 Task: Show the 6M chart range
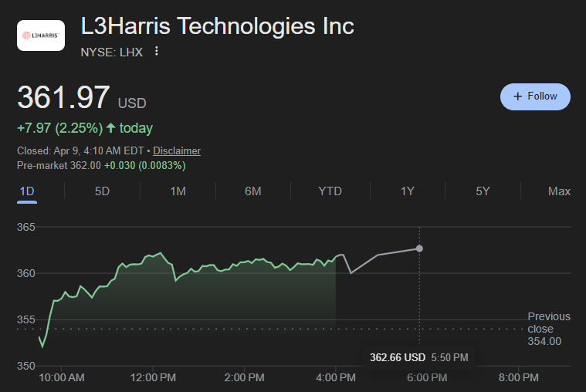pos(253,191)
